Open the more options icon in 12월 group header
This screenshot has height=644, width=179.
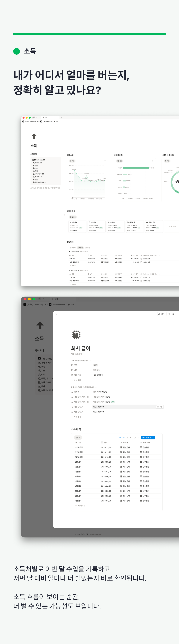[162, 255]
